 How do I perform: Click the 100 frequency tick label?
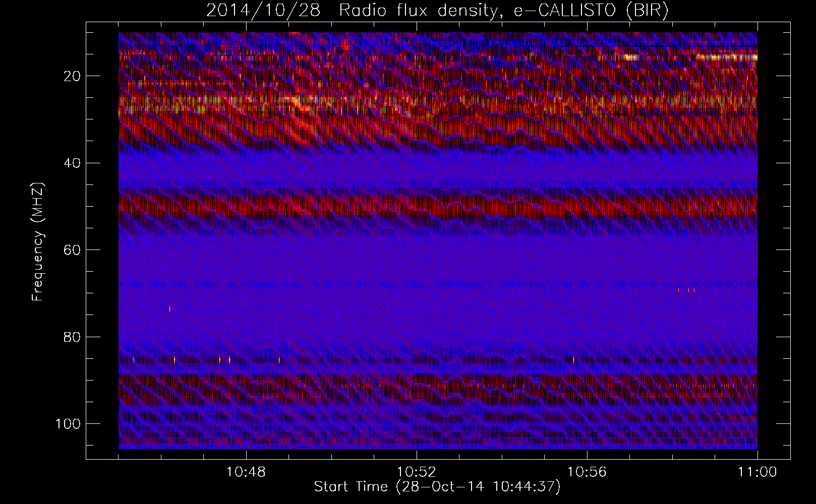click(x=68, y=424)
